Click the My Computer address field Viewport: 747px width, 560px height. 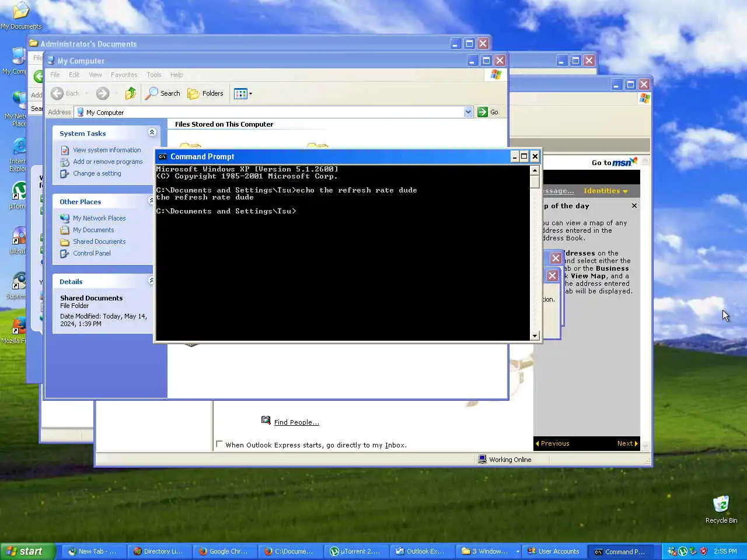tap(273, 112)
